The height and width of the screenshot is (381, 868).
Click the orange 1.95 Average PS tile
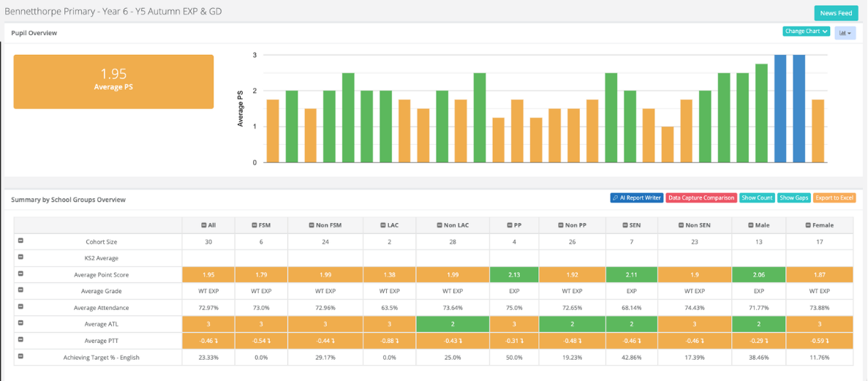(x=113, y=81)
